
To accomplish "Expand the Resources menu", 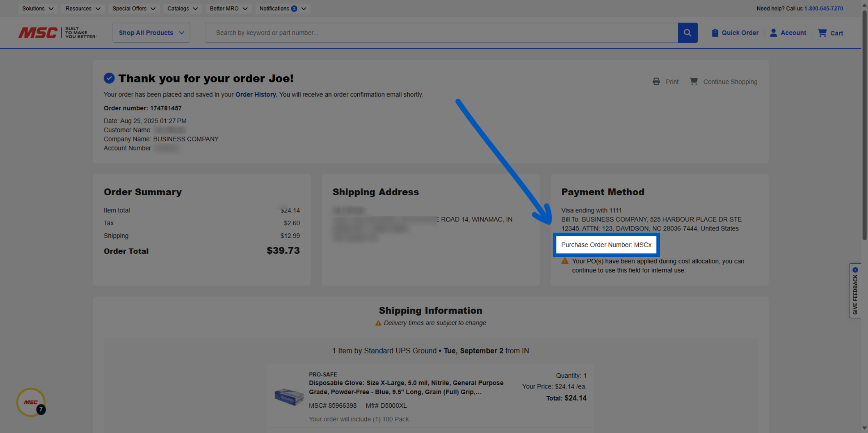I will (x=83, y=8).
